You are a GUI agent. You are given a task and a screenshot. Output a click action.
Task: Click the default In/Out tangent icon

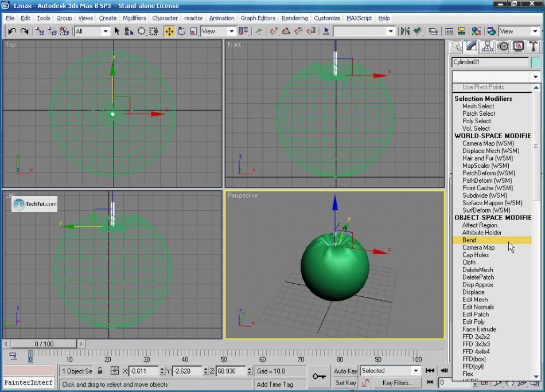point(365,383)
